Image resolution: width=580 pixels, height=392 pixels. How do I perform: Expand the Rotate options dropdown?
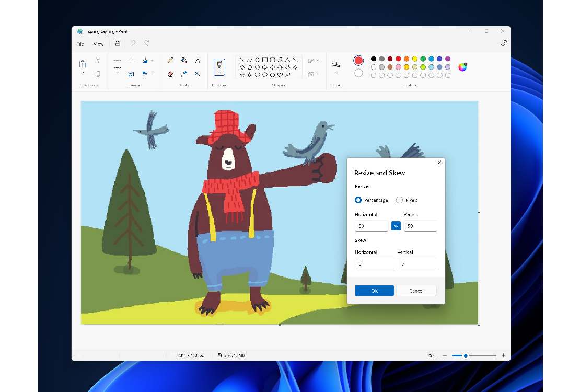coord(152,60)
